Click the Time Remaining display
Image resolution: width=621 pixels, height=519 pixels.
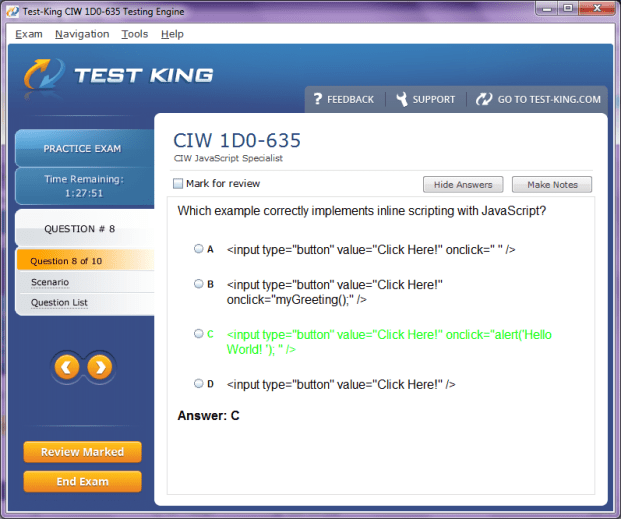84,186
